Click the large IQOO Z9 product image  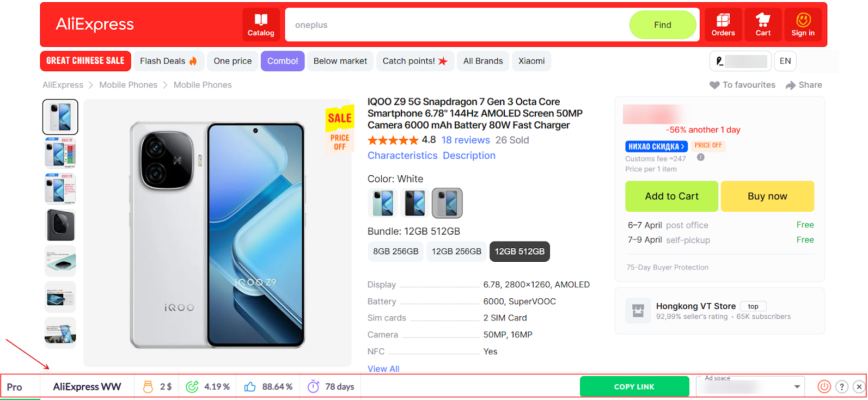(217, 233)
